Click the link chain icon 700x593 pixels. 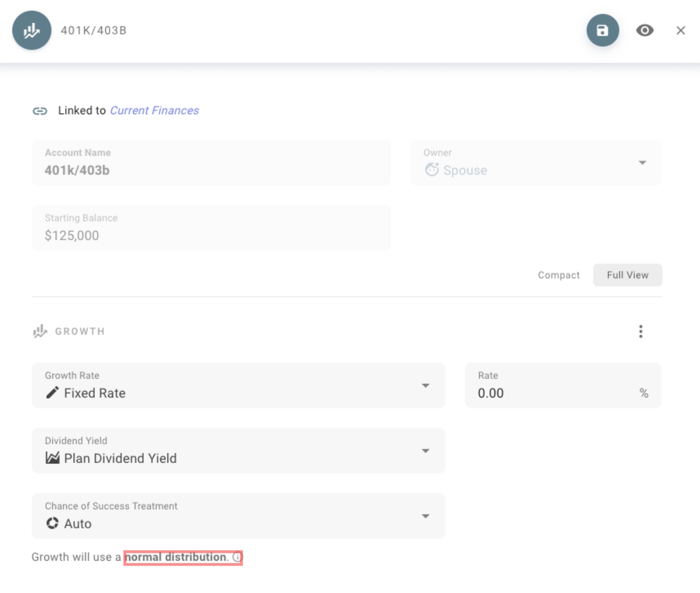click(40, 111)
